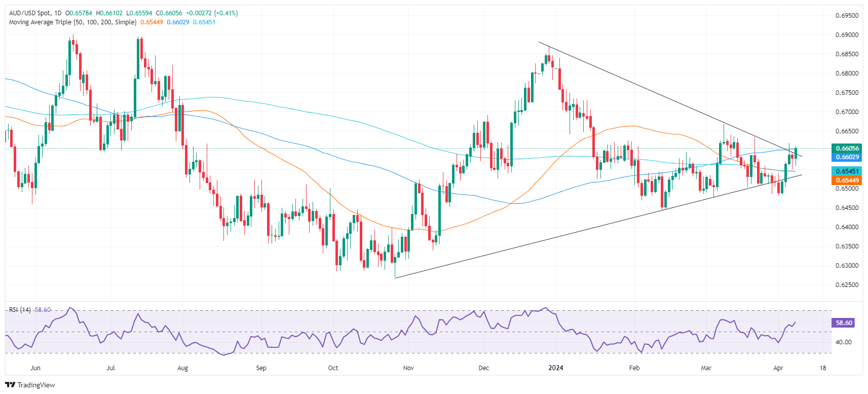The width and height of the screenshot is (868, 394).
Task: Select the AUD/USD Spot symbol title
Action: [30, 13]
